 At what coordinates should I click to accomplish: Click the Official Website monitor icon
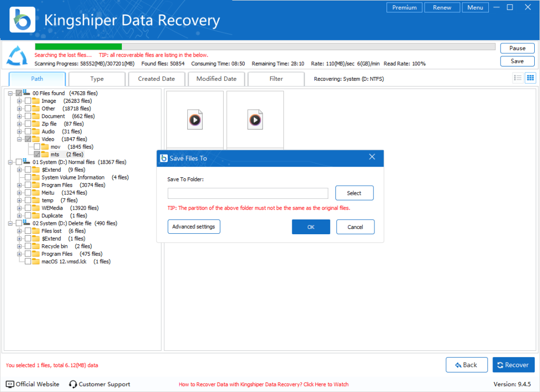(10, 384)
